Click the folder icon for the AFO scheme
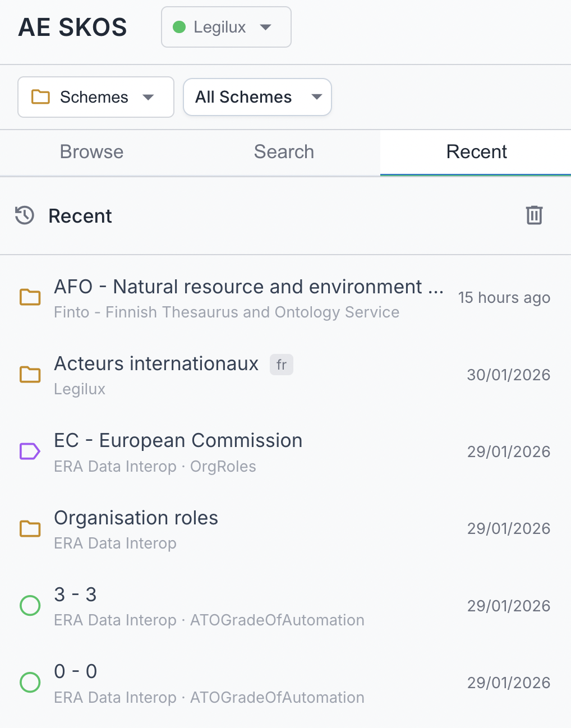 (x=30, y=297)
